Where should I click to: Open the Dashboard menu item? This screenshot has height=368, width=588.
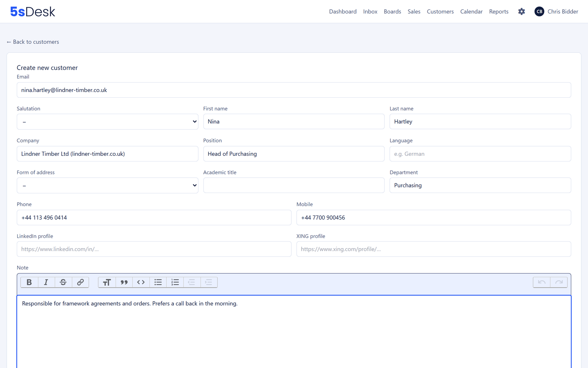[x=343, y=11]
